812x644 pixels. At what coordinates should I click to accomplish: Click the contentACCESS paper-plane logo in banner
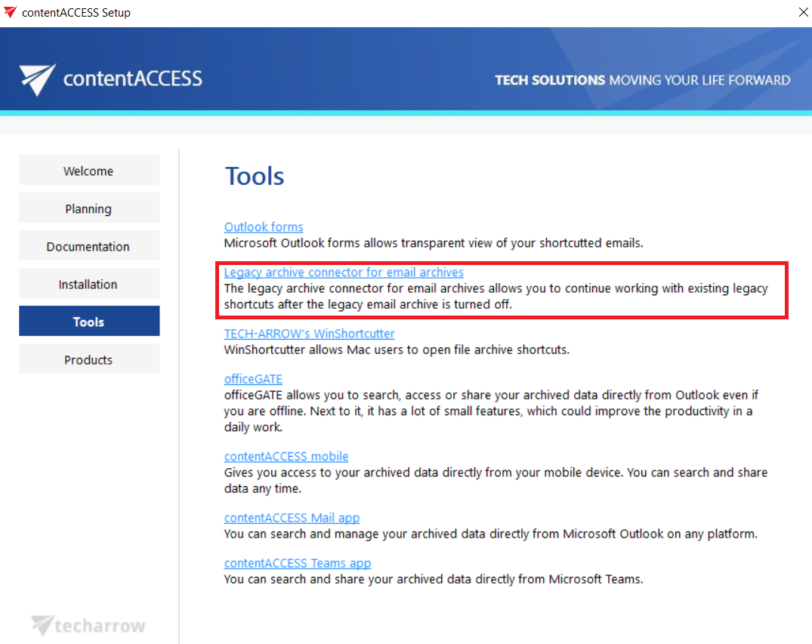(37, 80)
